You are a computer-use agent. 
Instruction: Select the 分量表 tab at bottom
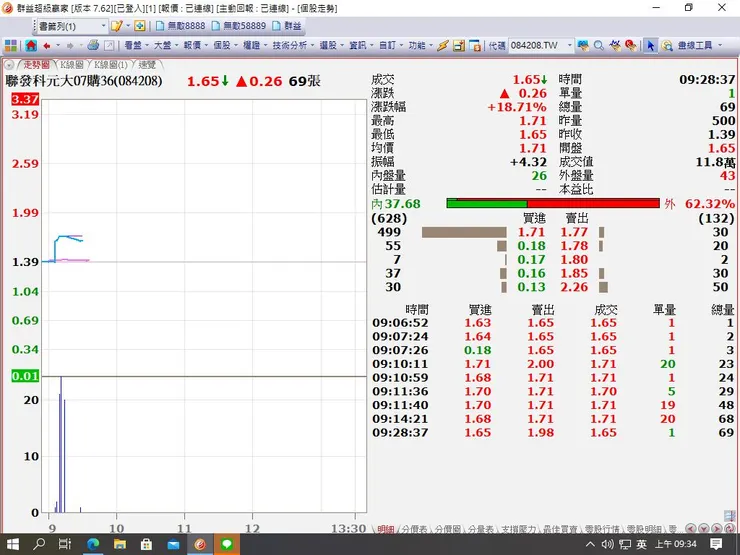(480, 530)
